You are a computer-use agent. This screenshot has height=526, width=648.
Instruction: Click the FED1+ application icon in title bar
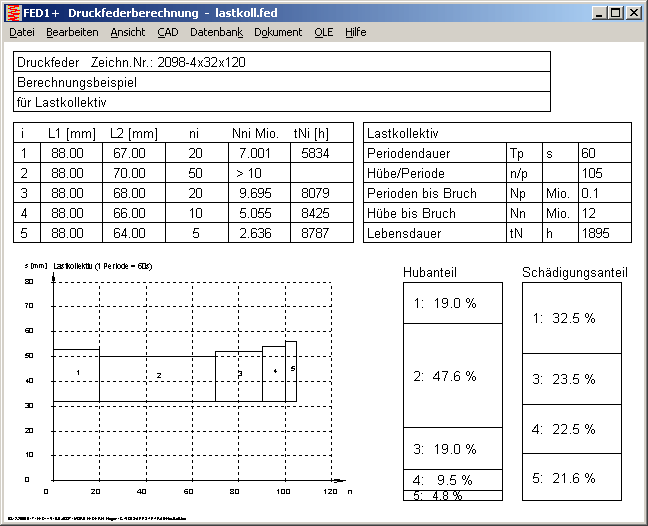click(12, 12)
